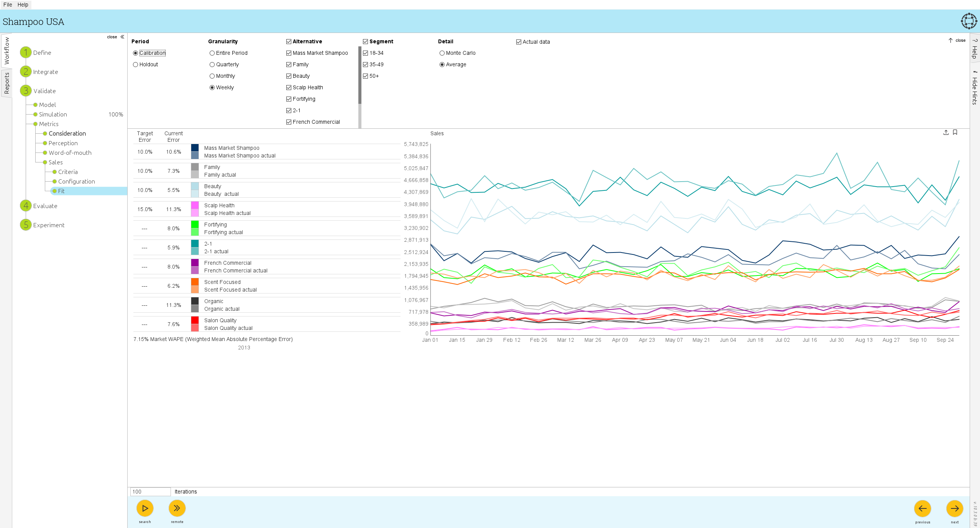Click the remote fast-forward button
Image resolution: width=980 pixels, height=528 pixels.
point(177,508)
